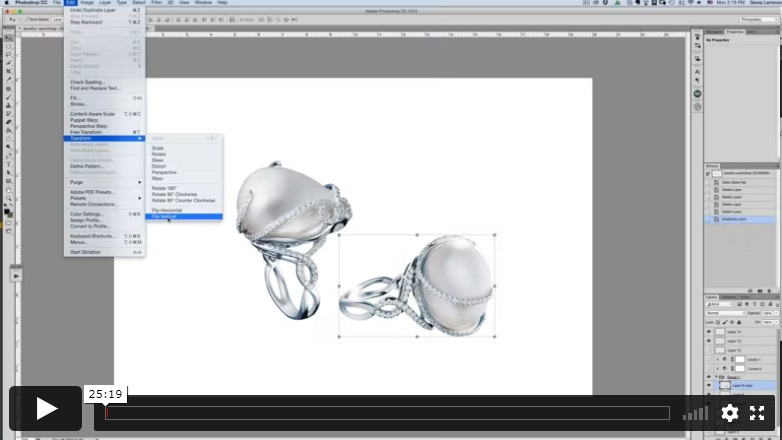Select the Dodge tool
The width and height of the screenshot is (782, 440).
tap(9, 148)
